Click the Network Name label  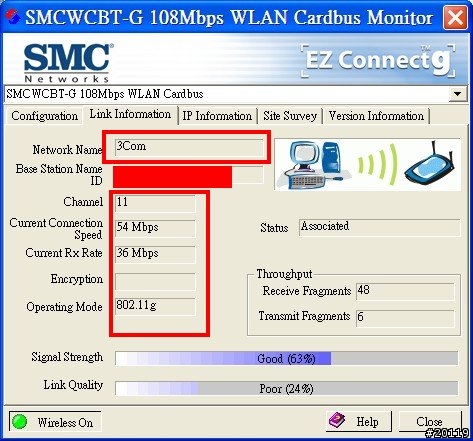click(67, 150)
